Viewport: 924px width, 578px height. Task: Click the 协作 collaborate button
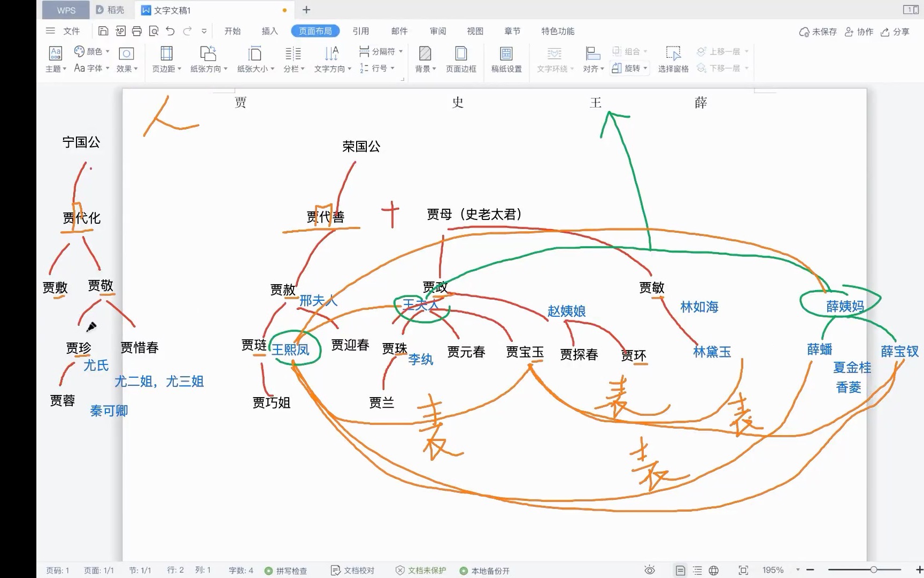pos(859,32)
